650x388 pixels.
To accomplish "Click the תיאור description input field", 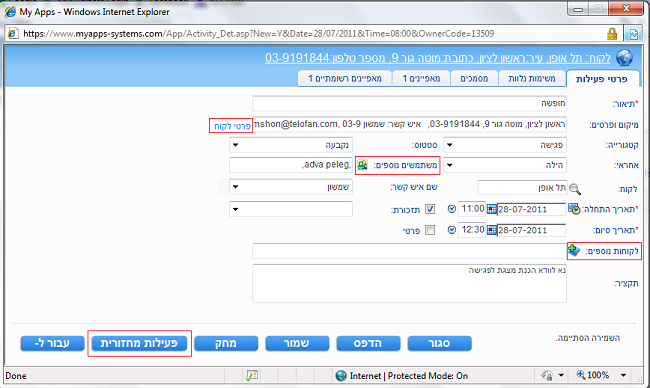I will pyautogui.click(x=409, y=103).
